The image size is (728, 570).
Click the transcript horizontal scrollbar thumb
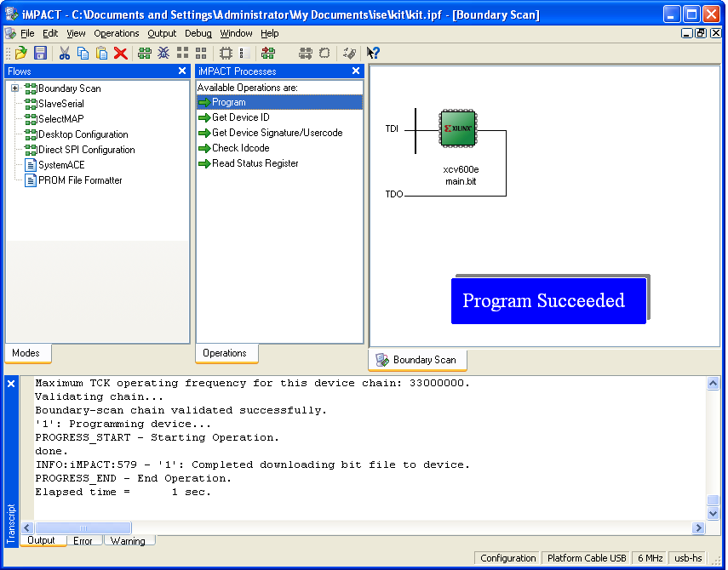click(x=83, y=527)
